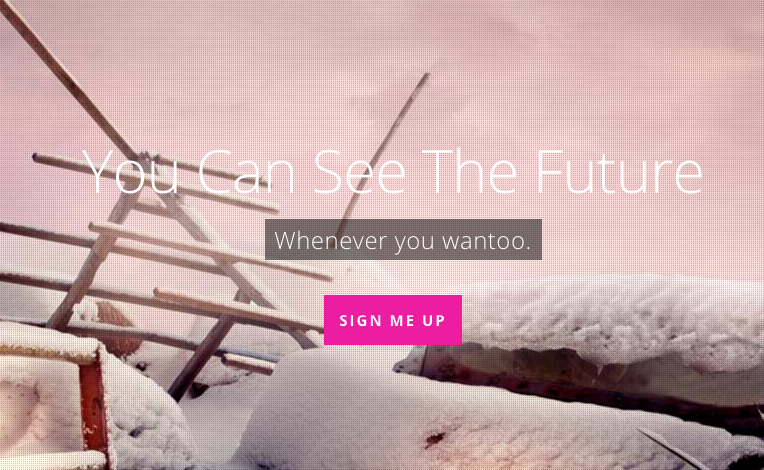Click the word 'The' in the headline
Viewport: 764px width, 470px height.
(x=470, y=172)
